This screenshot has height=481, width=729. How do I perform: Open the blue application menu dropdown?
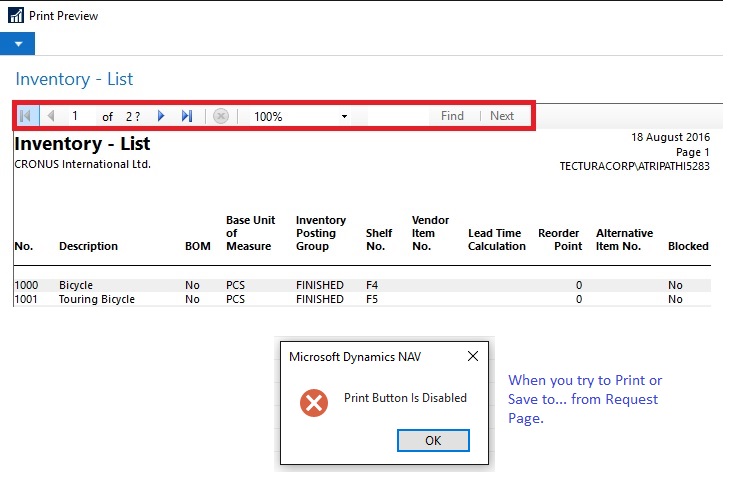pos(18,44)
